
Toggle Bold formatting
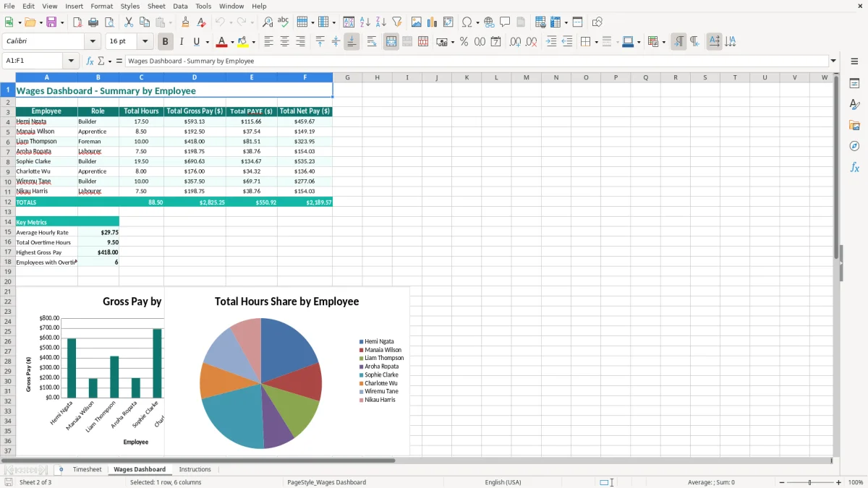point(166,42)
